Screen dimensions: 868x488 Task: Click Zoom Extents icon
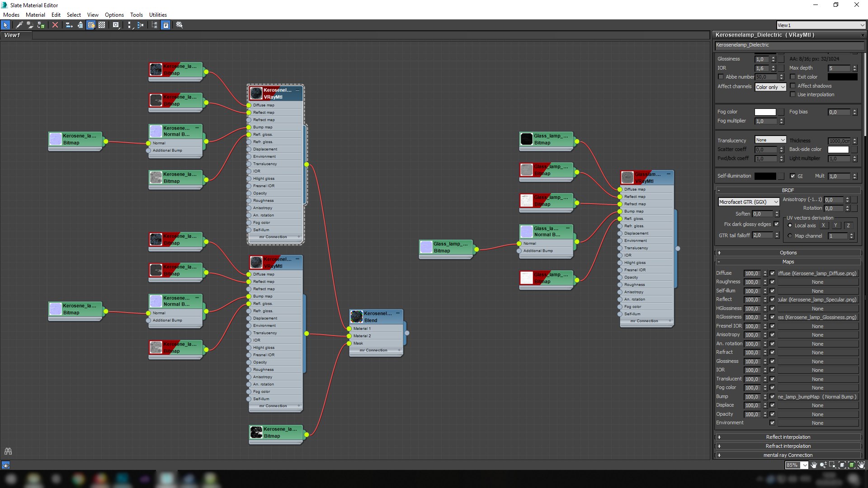pyautogui.click(x=842, y=465)
